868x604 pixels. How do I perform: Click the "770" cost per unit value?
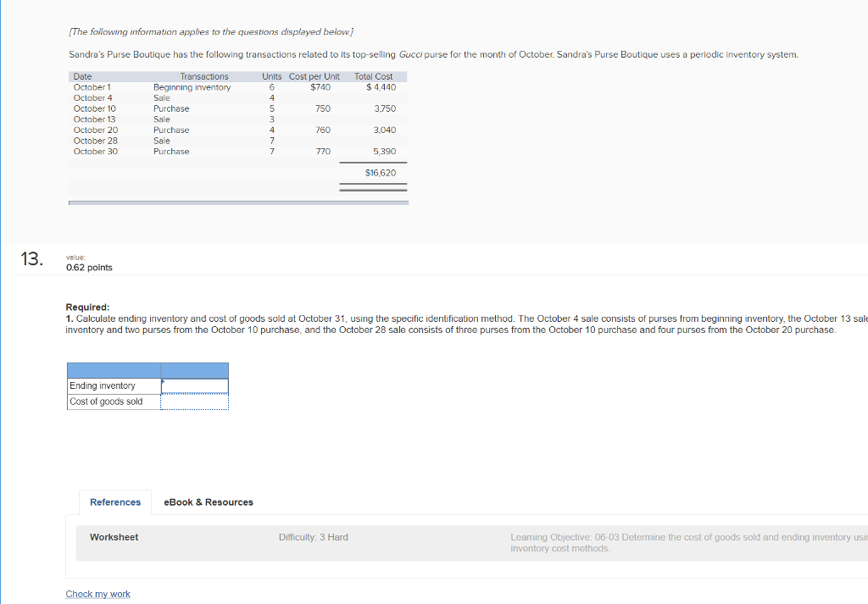(323, 152)
